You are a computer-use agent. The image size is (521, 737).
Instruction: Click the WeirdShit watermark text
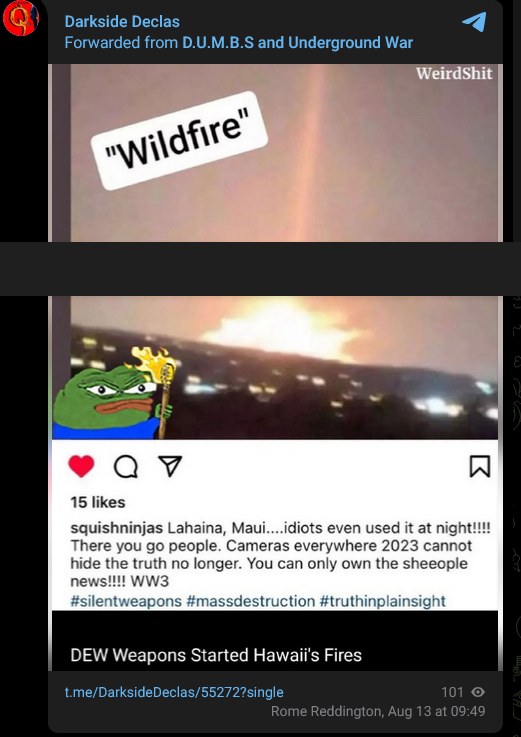point(454,73)
